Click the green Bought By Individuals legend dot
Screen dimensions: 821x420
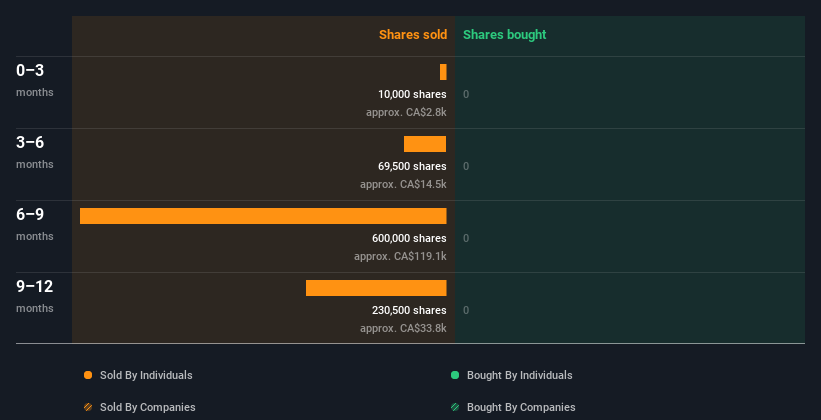[x=455, y=375]
